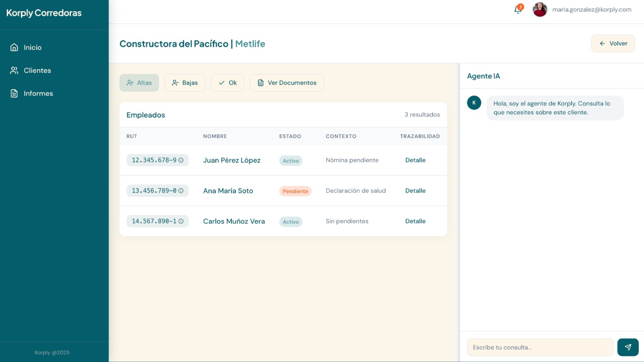Open Detalle for Ana María Soto
Image resolution: width=644 pixels, height=362 pixels.
[x=415, y=191]
